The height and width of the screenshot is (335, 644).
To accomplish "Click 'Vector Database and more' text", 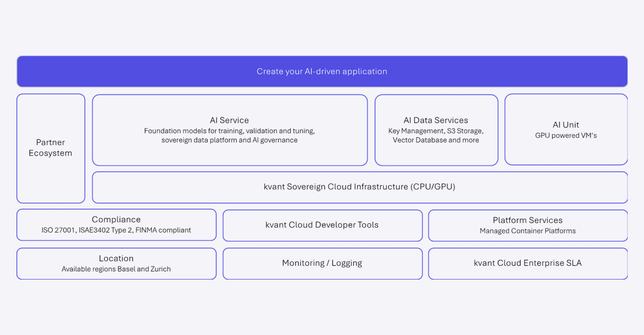I will (x=436, y=140).
